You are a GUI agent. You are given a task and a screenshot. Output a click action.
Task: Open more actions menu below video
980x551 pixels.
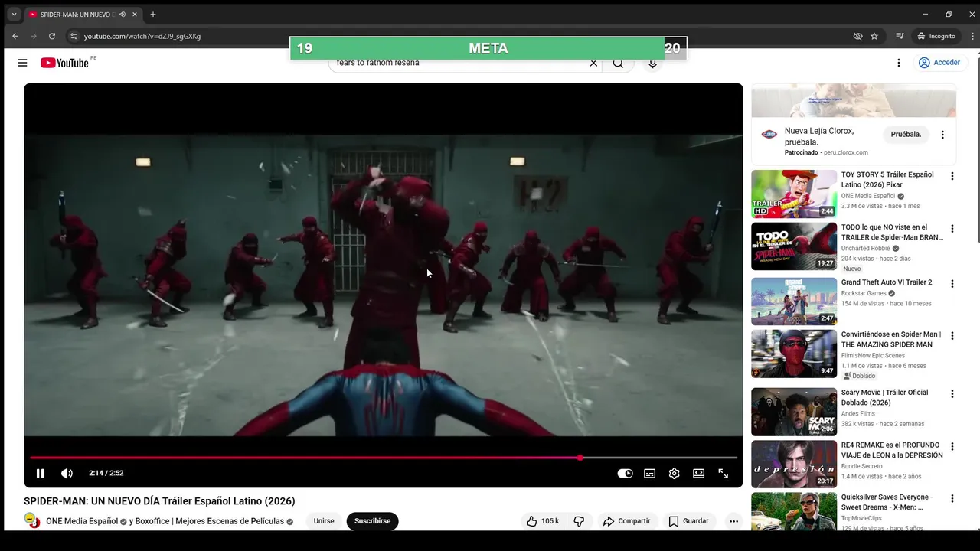tap(733, 521)
